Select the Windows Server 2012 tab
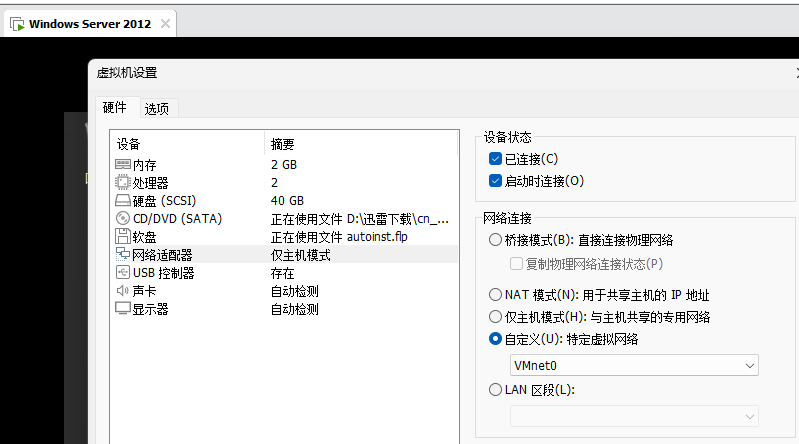The image size is (799, 444). tap(90, 23)
